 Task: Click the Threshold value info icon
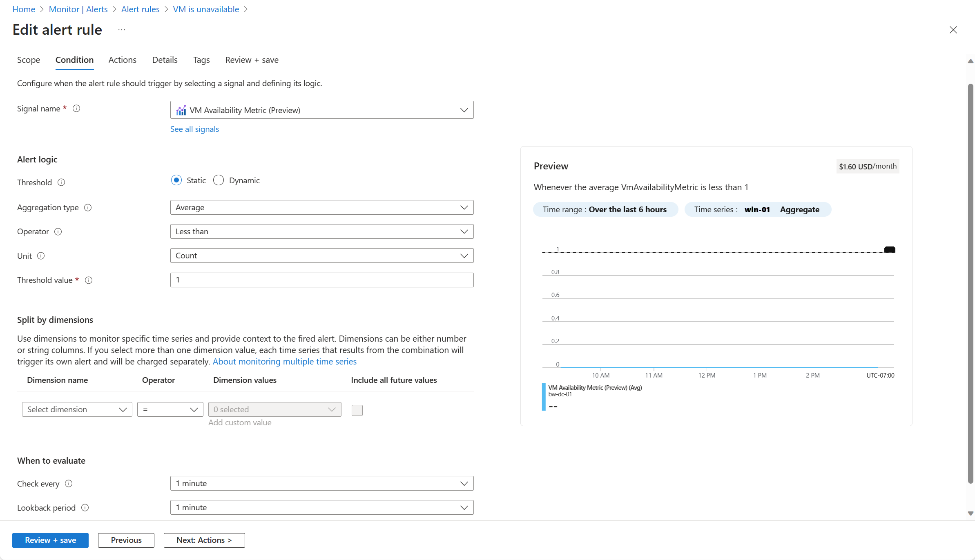tap(89, 280)
